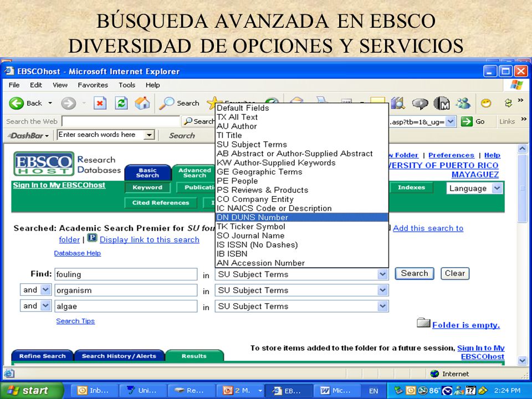Open the Research binoculars toolbar icon
This screenshot has height=399, width=532.
coord(398,103)
